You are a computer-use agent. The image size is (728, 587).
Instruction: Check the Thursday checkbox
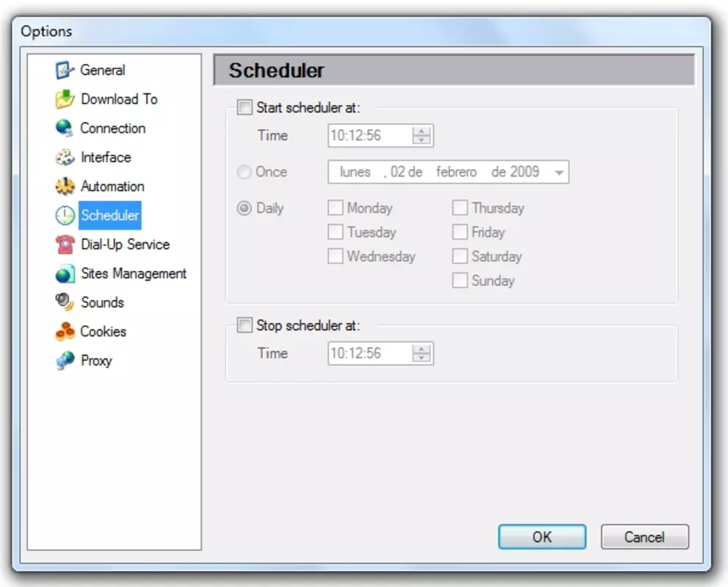click(460, 208)
